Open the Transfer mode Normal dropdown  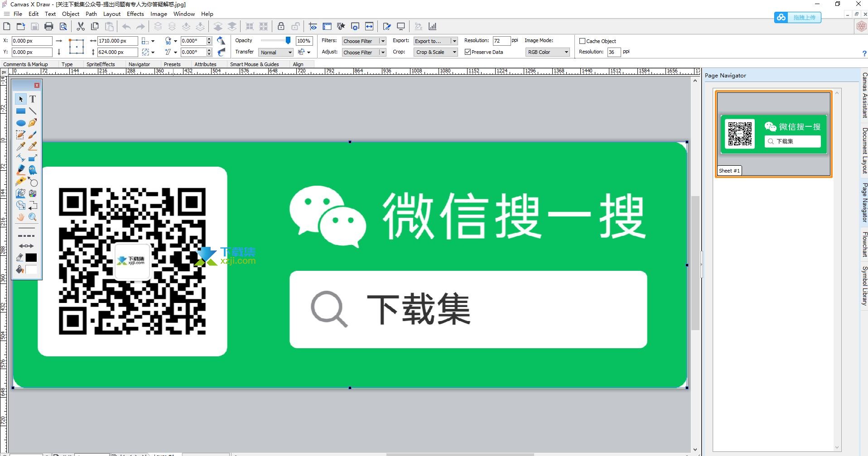tap(276, 53)
